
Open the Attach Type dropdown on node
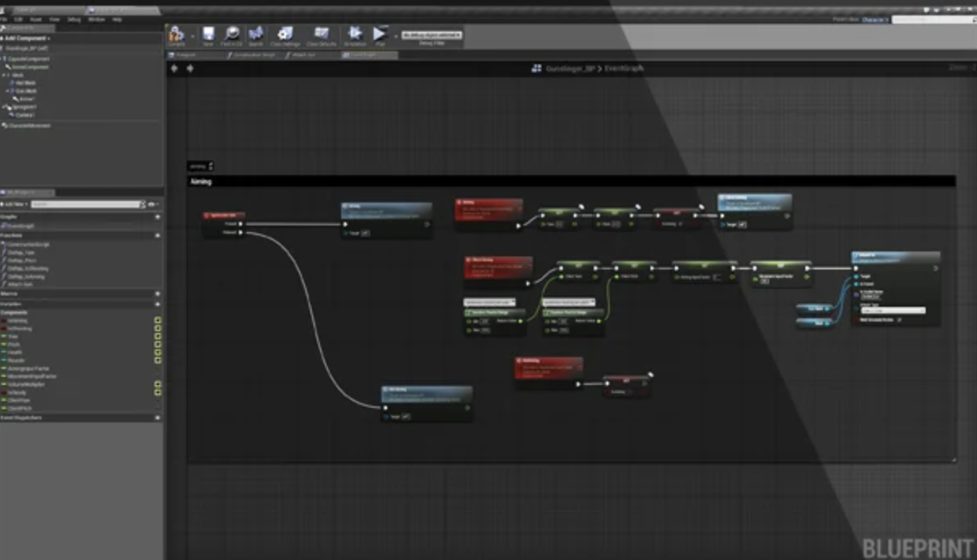(892, 310)
